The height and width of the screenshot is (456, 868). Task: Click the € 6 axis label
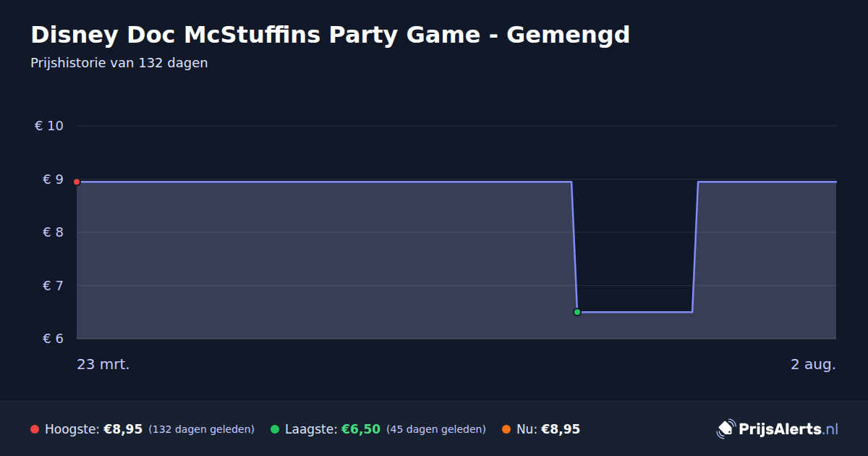53,339
